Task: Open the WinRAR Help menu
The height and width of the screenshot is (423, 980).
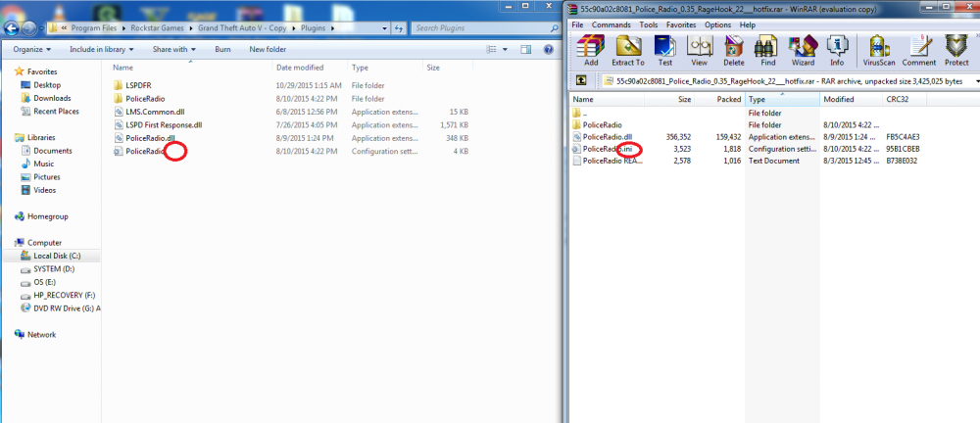Action: (x=747, y=25)
